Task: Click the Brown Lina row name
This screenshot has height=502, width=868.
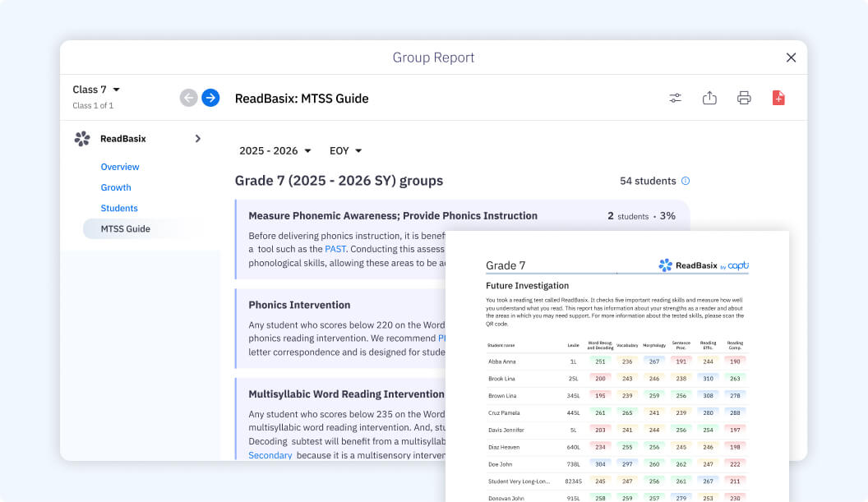Action: pyautogui.click(x=502, y=396)
